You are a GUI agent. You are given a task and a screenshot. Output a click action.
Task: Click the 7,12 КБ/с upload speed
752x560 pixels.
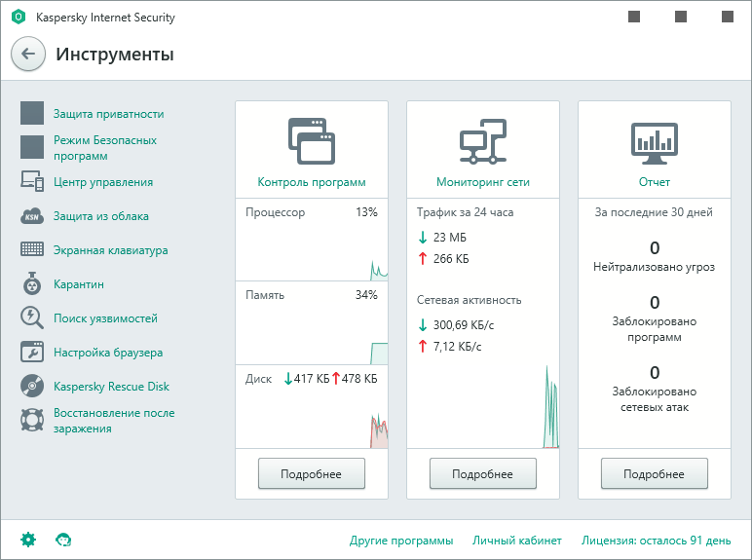[458, 347]
